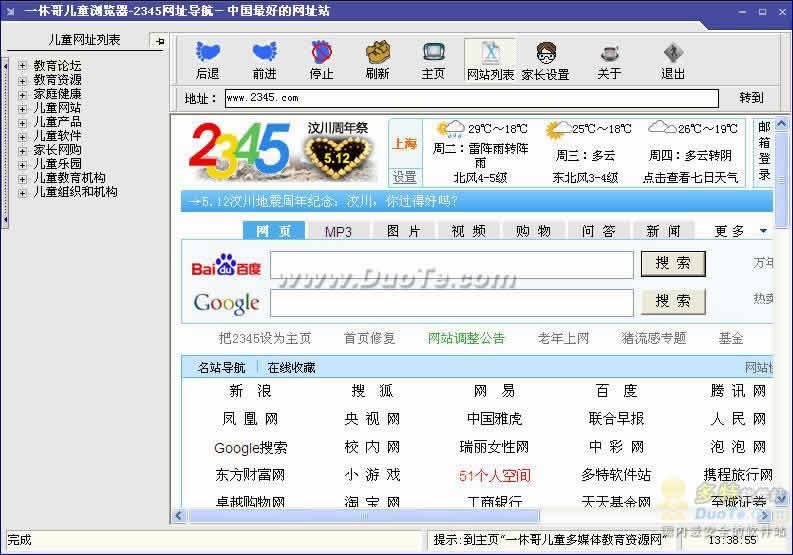Click the 把2345设为主页 link

265,338
